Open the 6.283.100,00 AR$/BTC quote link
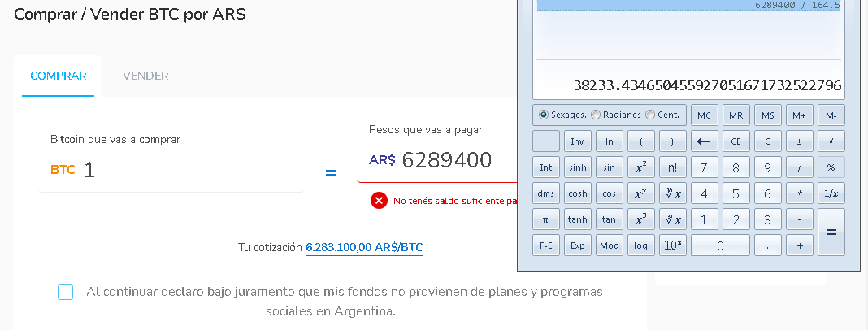 tap(364, 247)
